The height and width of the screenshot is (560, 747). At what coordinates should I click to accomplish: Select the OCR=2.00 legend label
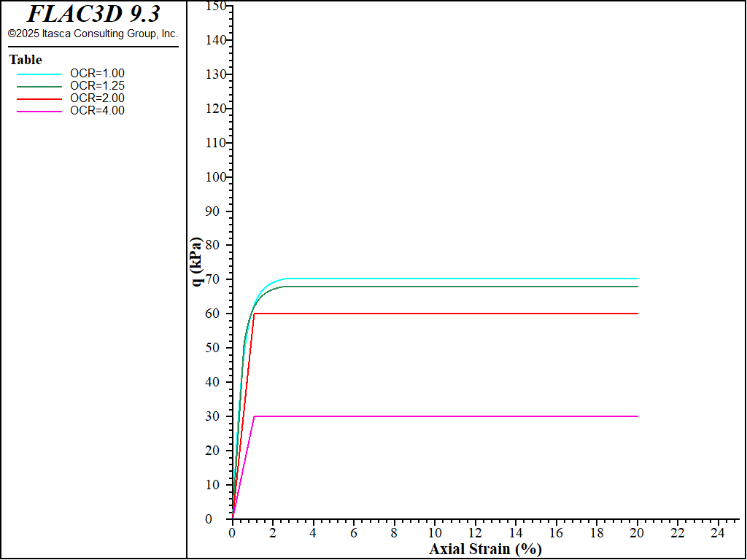pos(97,98)
